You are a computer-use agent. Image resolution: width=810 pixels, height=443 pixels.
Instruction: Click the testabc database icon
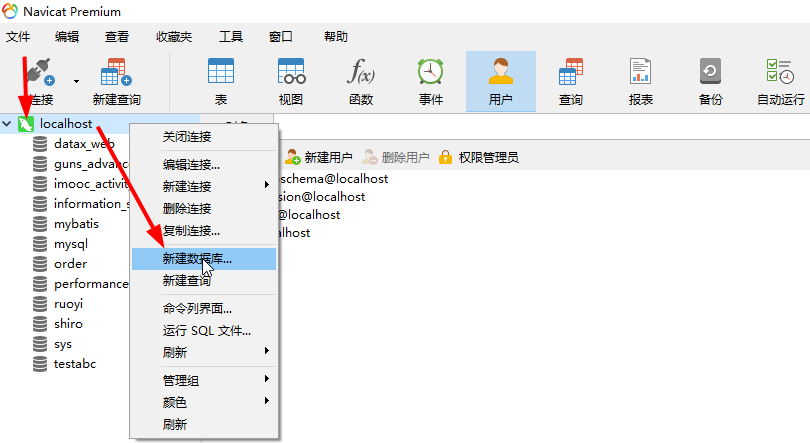[40, 364]
